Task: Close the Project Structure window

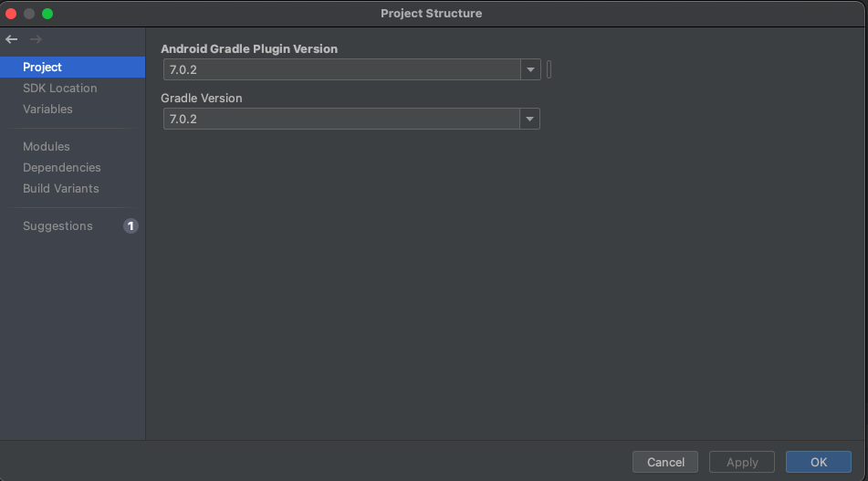Action: 11,14
